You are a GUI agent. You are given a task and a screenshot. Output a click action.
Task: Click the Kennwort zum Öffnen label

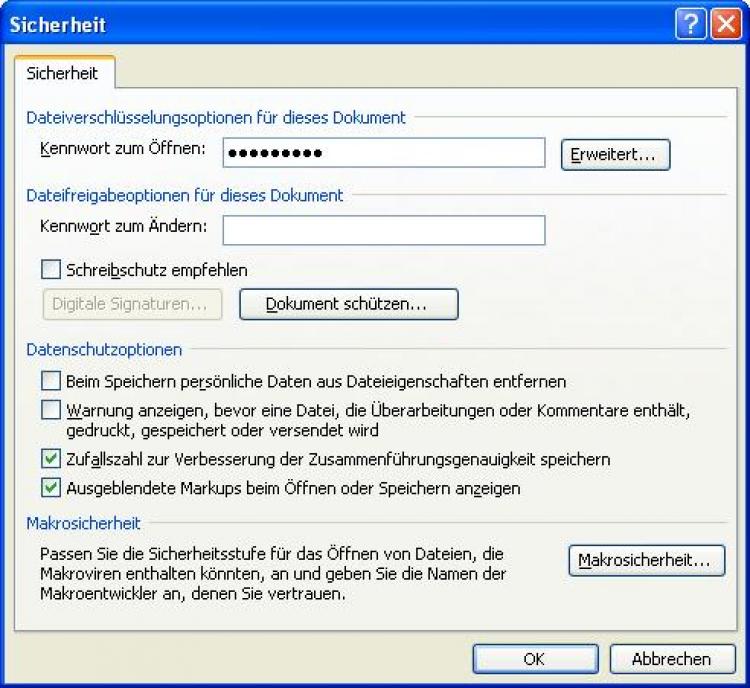tap(122, 148)
